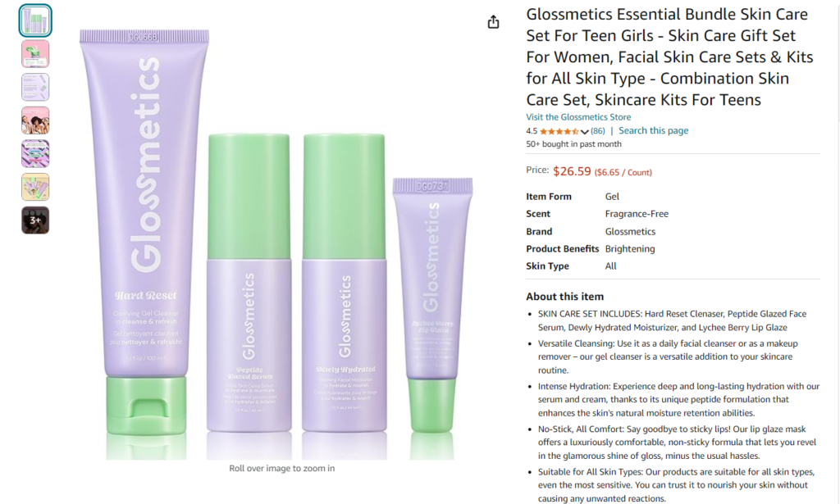Click the share icon above product image

(493, 22)
